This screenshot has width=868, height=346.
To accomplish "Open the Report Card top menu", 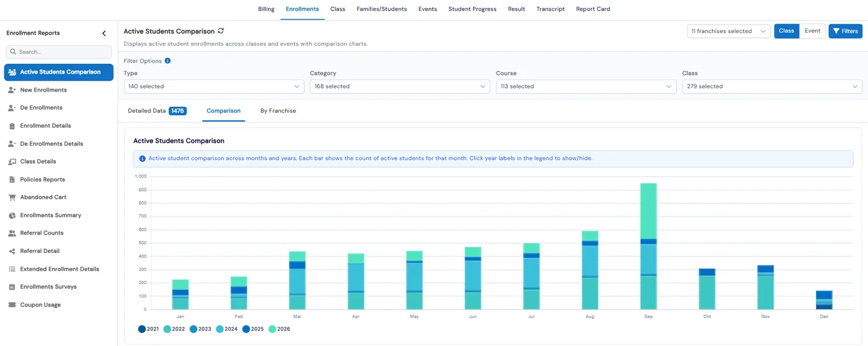I will pyautogui.click(x=593, y=9).
